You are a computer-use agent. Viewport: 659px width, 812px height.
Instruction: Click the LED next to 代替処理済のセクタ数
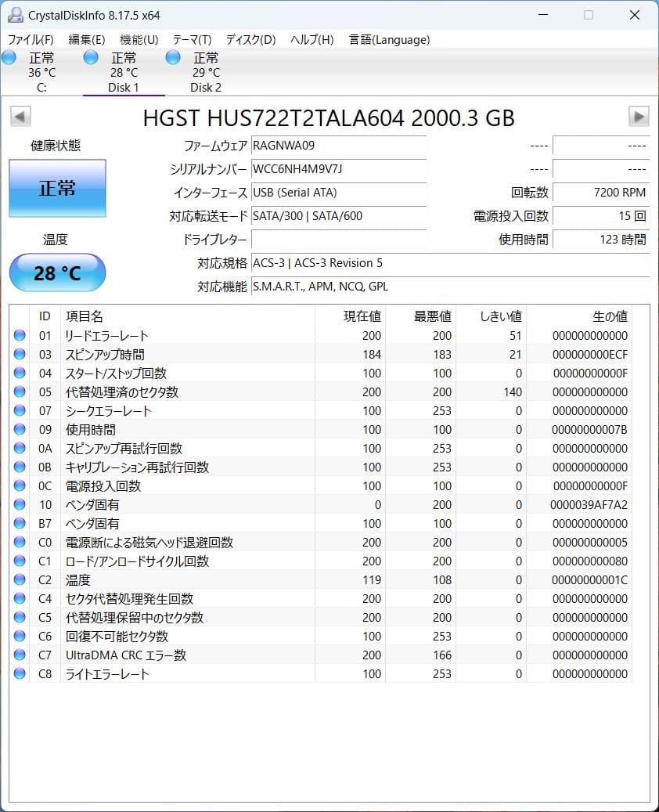(19, 392)
